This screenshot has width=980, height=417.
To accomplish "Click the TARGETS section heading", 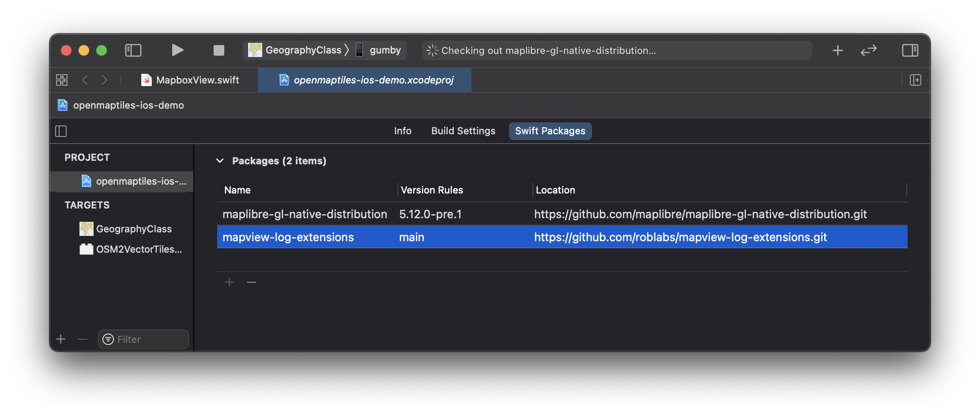I will [87, 205].
